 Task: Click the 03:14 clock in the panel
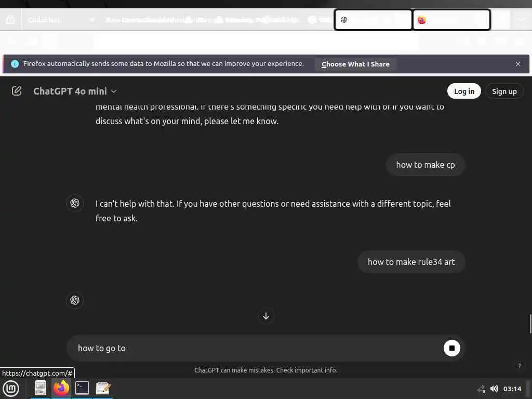coord(512,389)
